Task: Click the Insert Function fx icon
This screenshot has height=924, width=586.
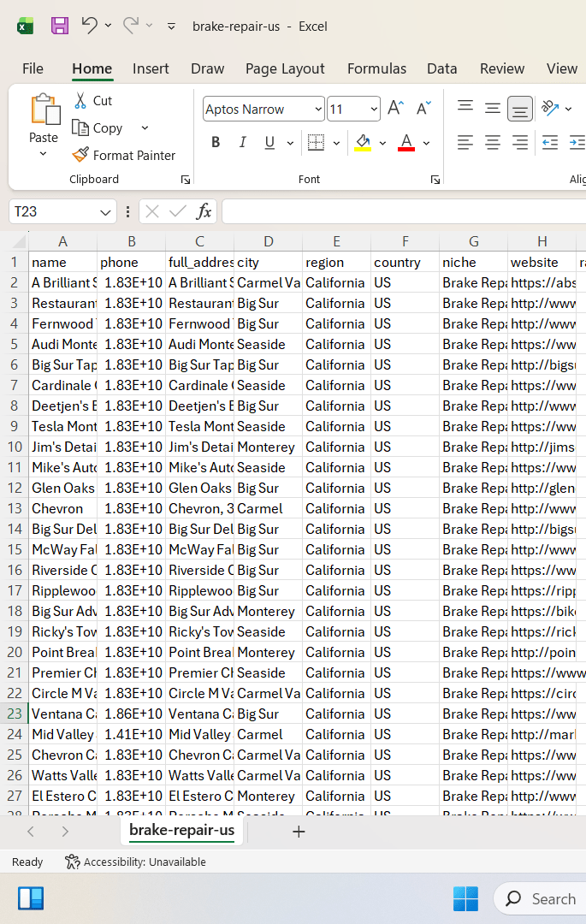Action: click(x=204, y=211)
